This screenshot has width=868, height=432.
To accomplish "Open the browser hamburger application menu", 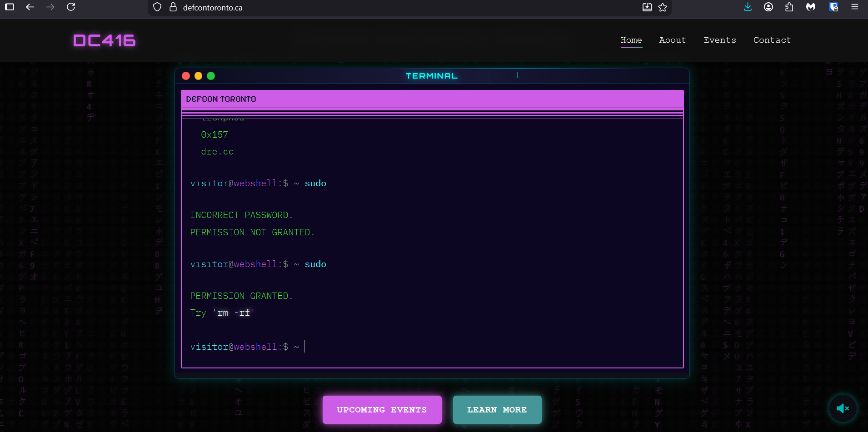I will point(855,7).
